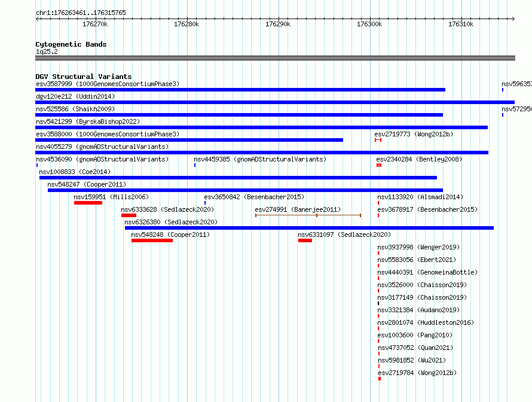The height and width of the screenshot is (402, 532).
Task: Select the esv2719773 (Wong2012b) label
Action: (x=414, y=134)
